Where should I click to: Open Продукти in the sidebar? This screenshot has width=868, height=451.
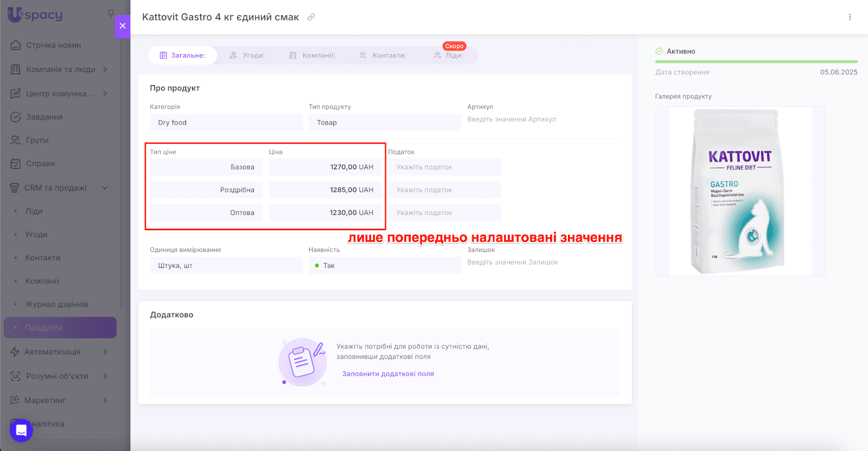(x=60, y=327)
